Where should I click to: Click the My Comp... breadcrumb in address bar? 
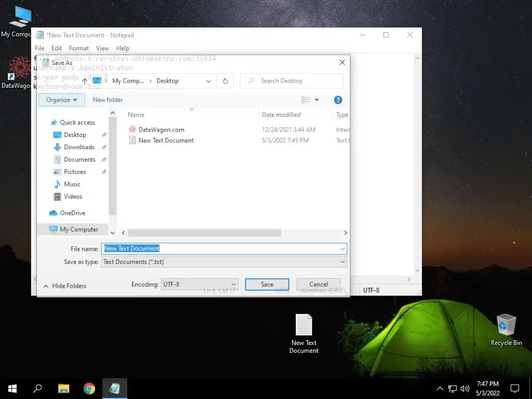pos(128,81)
